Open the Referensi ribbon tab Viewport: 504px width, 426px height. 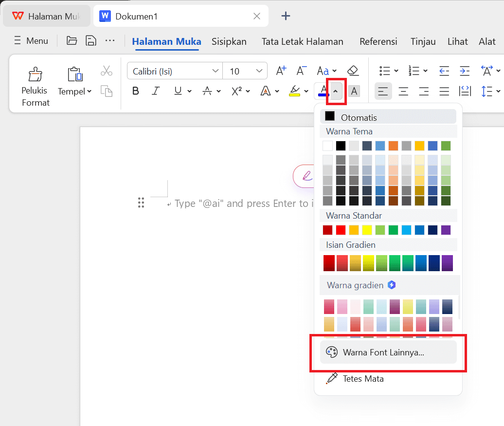[x=378, y=41]
